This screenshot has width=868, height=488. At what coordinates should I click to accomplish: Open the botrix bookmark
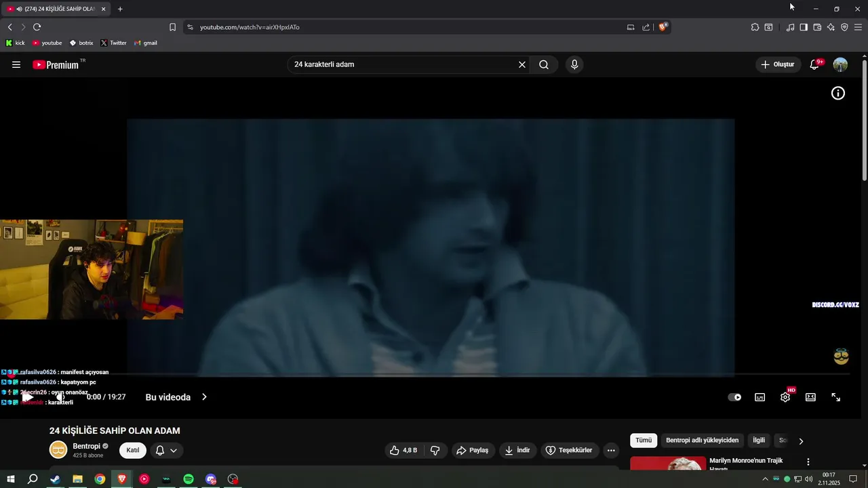pos(81,43)
